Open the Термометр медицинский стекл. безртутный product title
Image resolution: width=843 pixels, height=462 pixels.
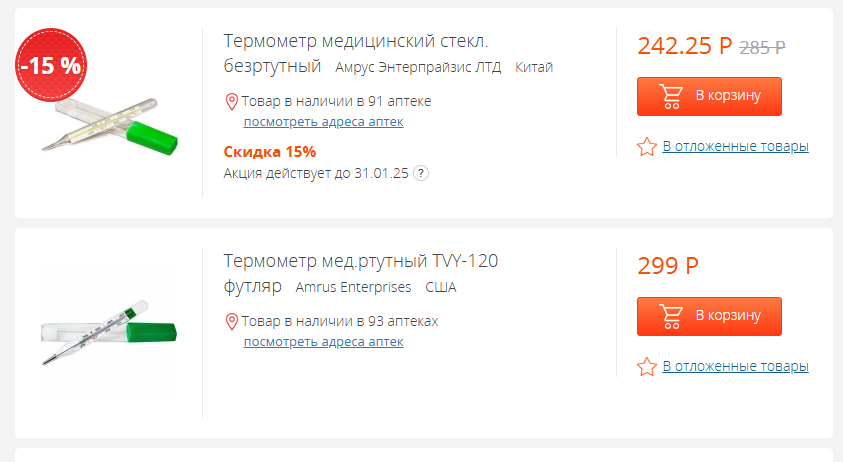(355, 53)
